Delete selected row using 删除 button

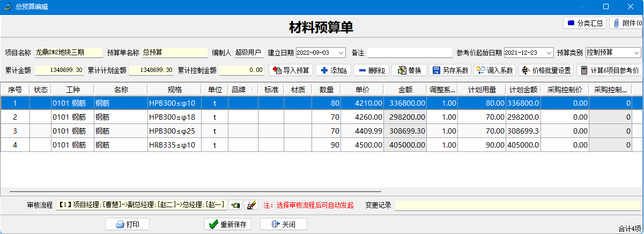371,70
